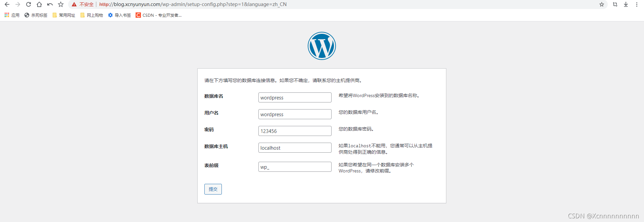Click the 用户名 label

(211, 113)
